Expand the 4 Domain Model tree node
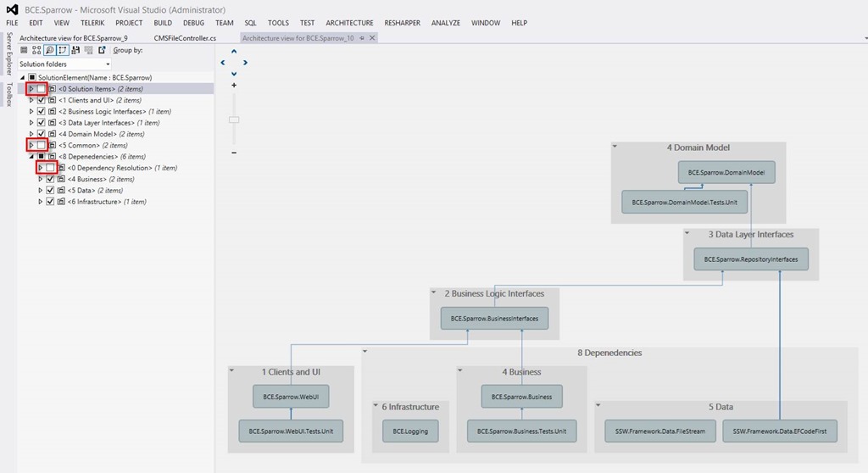 [x=31, y=134]
